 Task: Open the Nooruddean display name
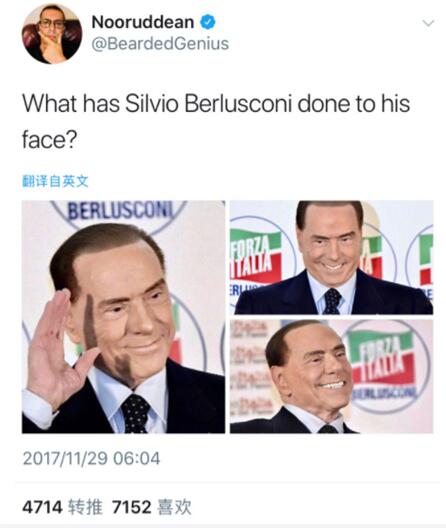[142, 22]
